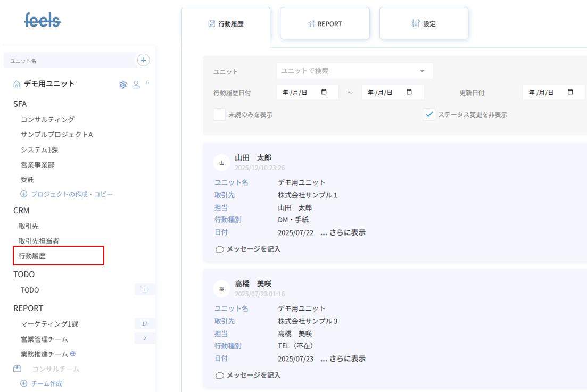Click 山田 太郎 avatar icon

[221, 163]
